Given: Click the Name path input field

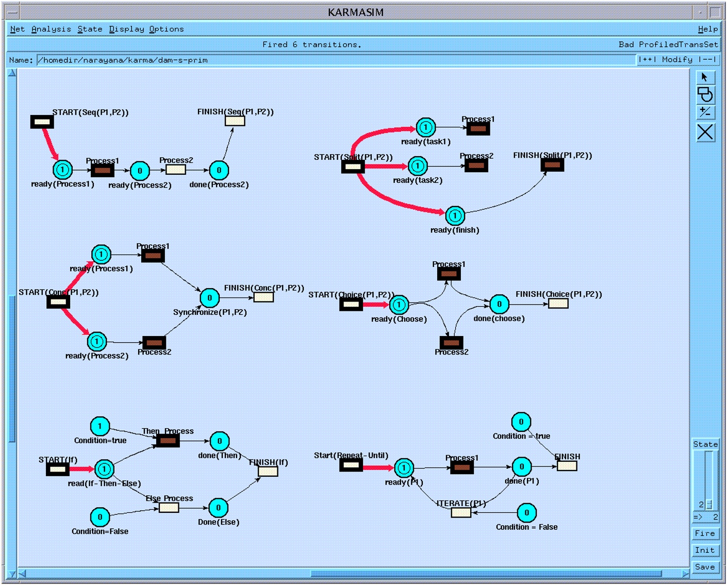Looking at the screenshot, I should tap(336, 60).
